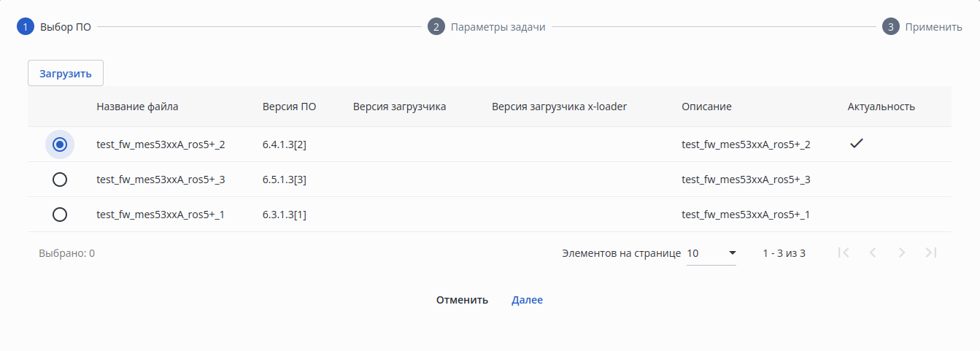Screen dimensions: 980x351
Task: Click the Загрузить upload button
Action: [x=66, y=74]
